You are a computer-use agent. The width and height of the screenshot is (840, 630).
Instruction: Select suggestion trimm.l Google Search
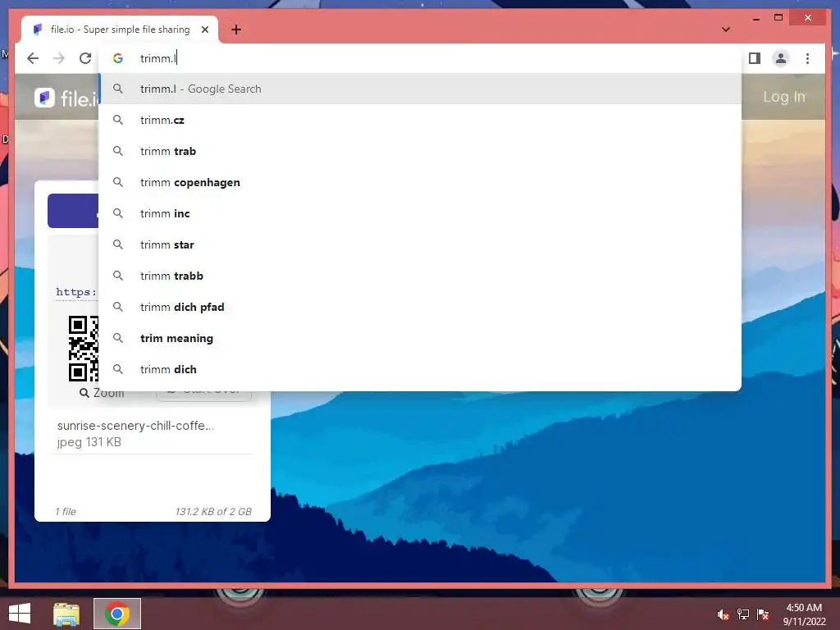click(421, 89)
